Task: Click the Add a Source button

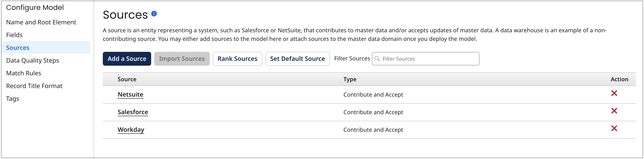Action: click(x=127, y=58)
